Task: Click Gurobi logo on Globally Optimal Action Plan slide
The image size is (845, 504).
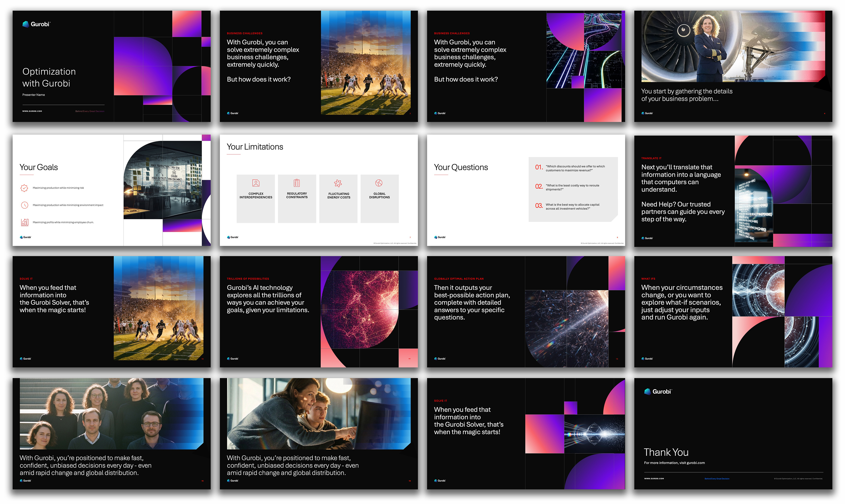Action: tap(440, 359)
